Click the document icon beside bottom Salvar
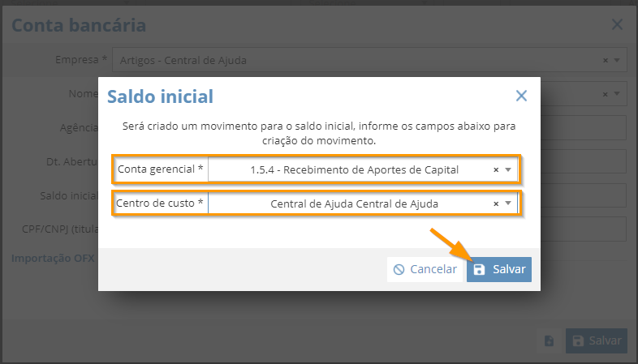The width and height of the screenshot is (638, 364). [x=549, y=340]
